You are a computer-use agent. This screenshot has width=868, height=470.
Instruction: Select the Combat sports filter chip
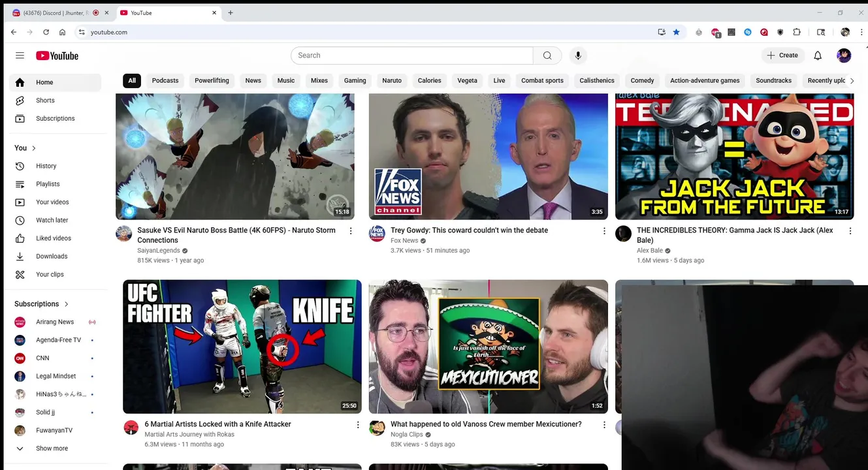coord(542,81)
